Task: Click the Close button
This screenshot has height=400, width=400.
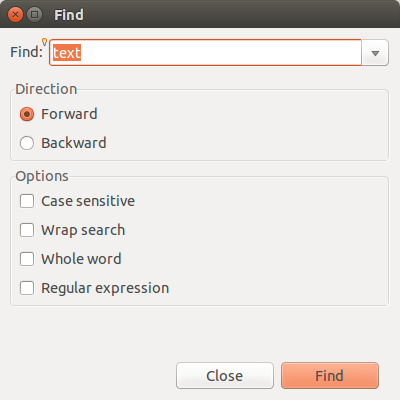Action: pos(225,376)
